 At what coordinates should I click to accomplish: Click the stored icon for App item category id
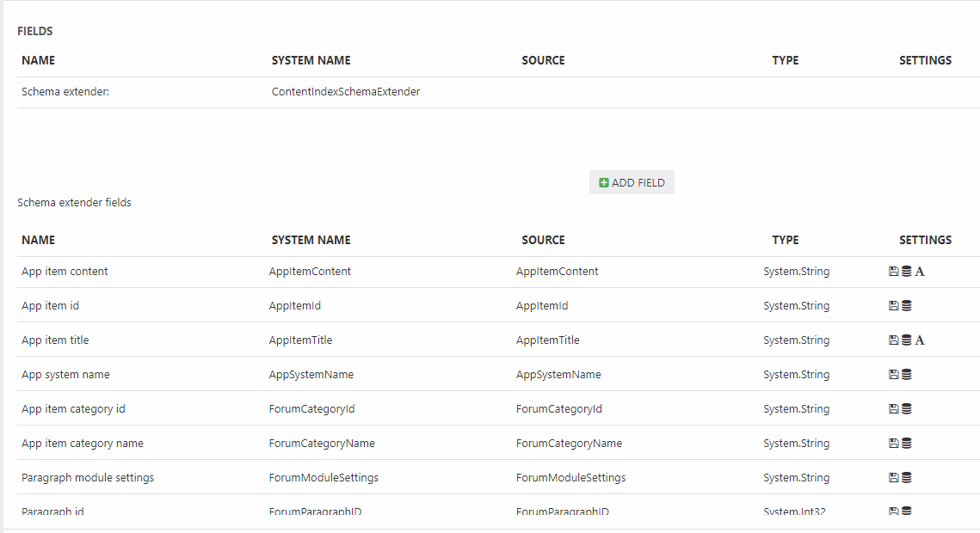893,409
